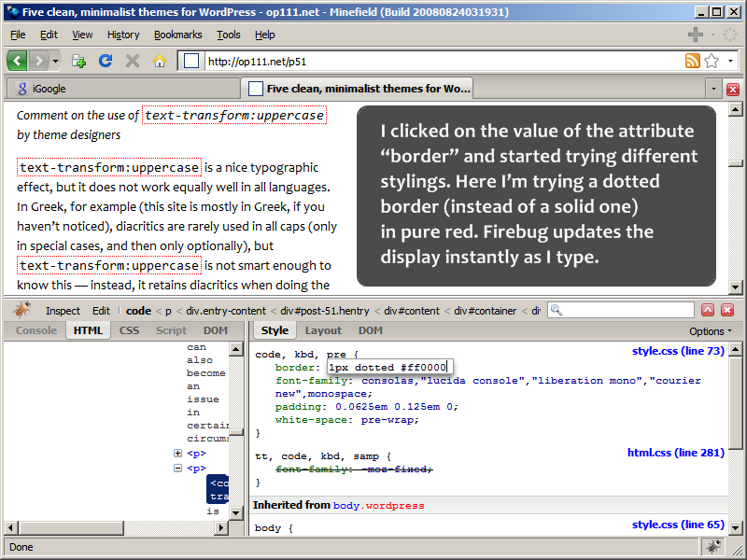Select div#container in breadcrumb
The image size is (747, 560).
click(485, 311)
